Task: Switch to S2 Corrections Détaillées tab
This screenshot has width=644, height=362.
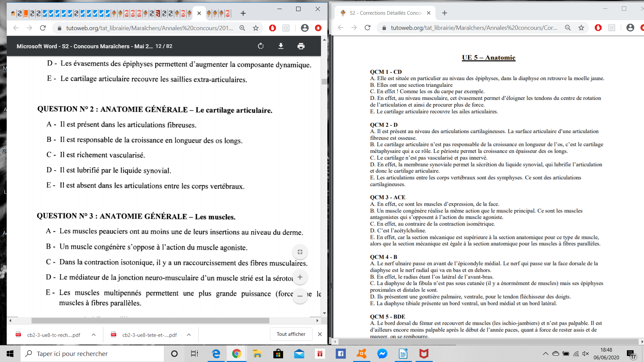Action: coord(386,13)
